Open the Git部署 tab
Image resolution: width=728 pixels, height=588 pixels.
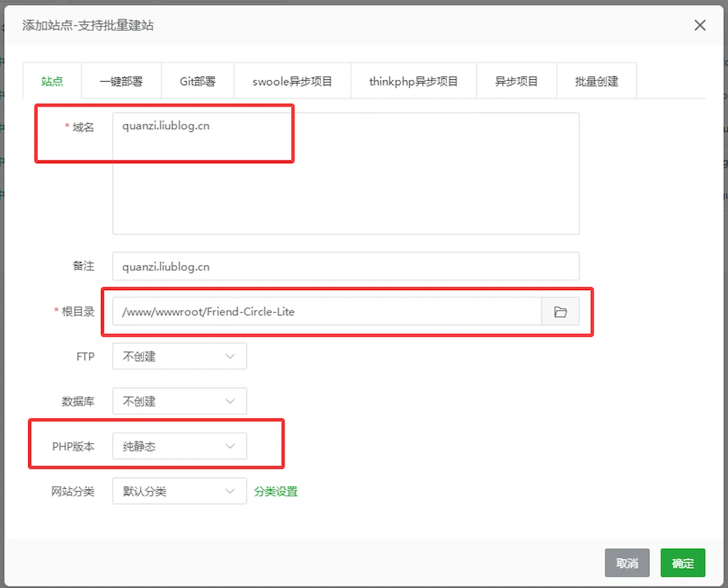tap(197, 82)
